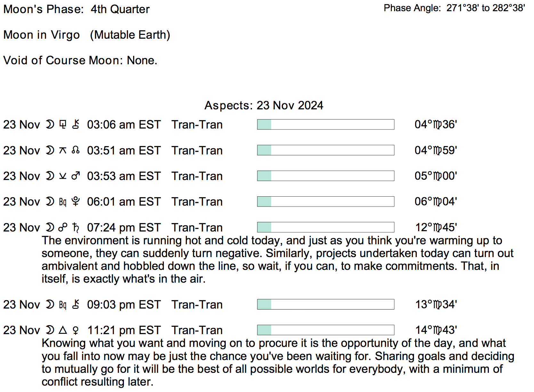Click the Phase Angle range text

point(454,8)
